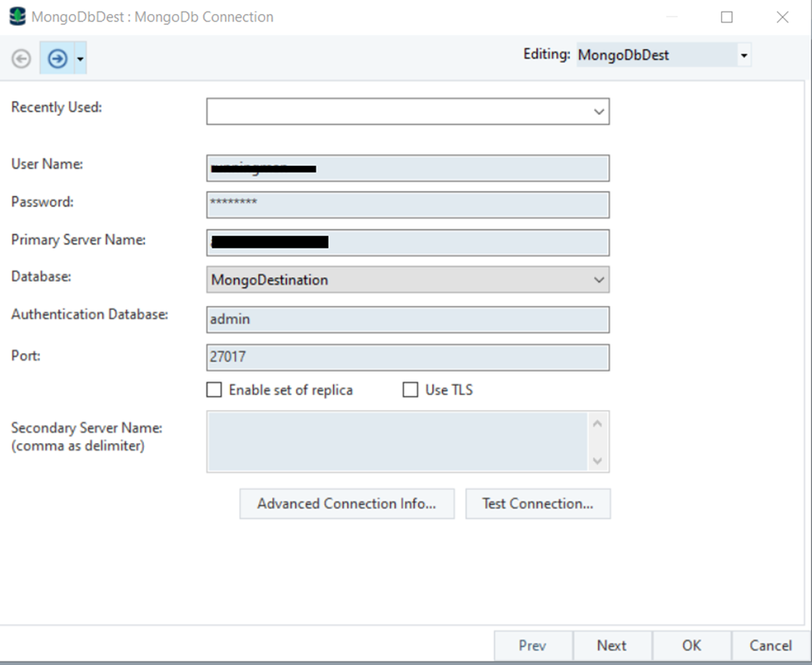
Task: Select the Port field showing 27017
Action: pyautogui.click(x=408, y=357)
